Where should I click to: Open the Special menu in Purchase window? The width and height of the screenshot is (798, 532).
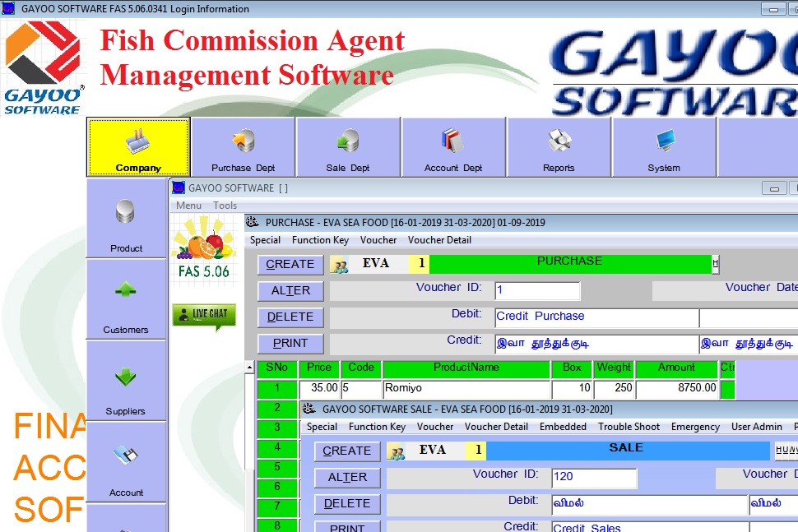pos(265,240)
